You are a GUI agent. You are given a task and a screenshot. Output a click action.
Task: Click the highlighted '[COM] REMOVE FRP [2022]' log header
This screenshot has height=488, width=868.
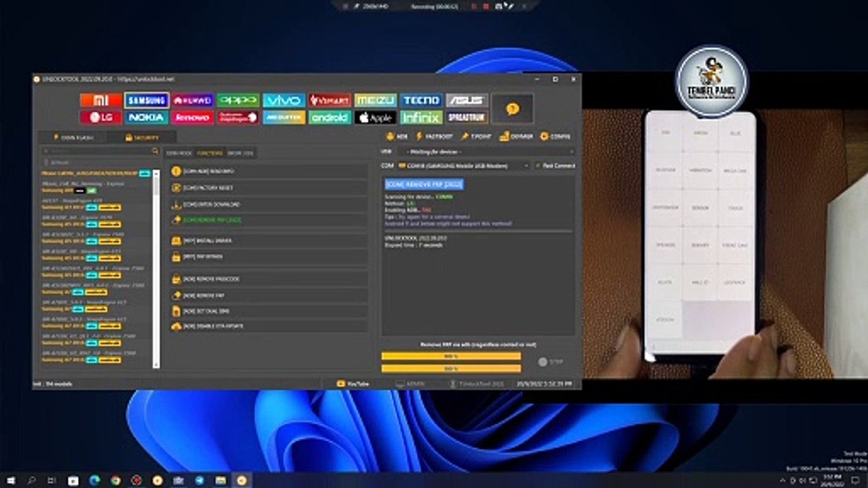(x=425, y=184)
